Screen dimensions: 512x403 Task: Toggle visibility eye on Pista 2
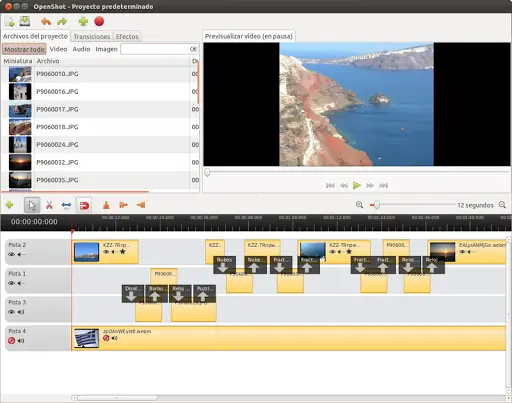tap(11, 254)
